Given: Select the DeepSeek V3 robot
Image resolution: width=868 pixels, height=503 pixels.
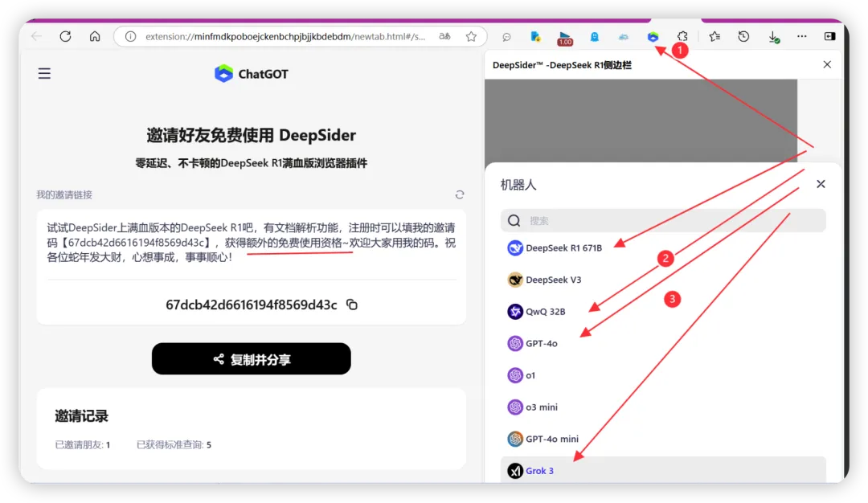Looking at the screenshot, I should click(x=663, y=280).
